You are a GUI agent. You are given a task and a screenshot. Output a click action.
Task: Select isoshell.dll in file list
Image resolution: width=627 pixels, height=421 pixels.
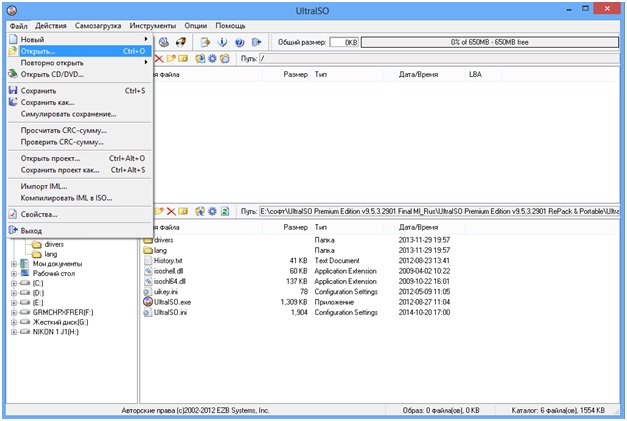[168, 271]
